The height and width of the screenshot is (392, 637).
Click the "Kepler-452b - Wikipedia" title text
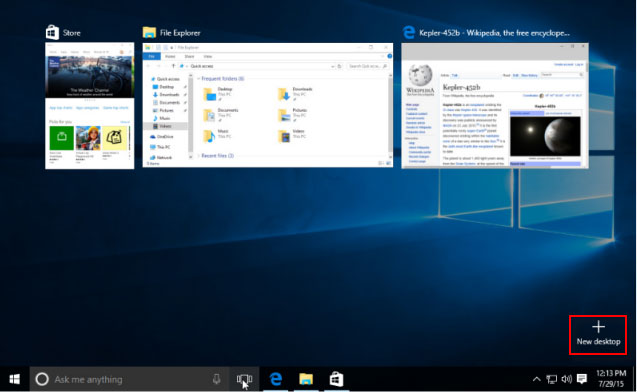pyautogui.click(x=494, y=33)
